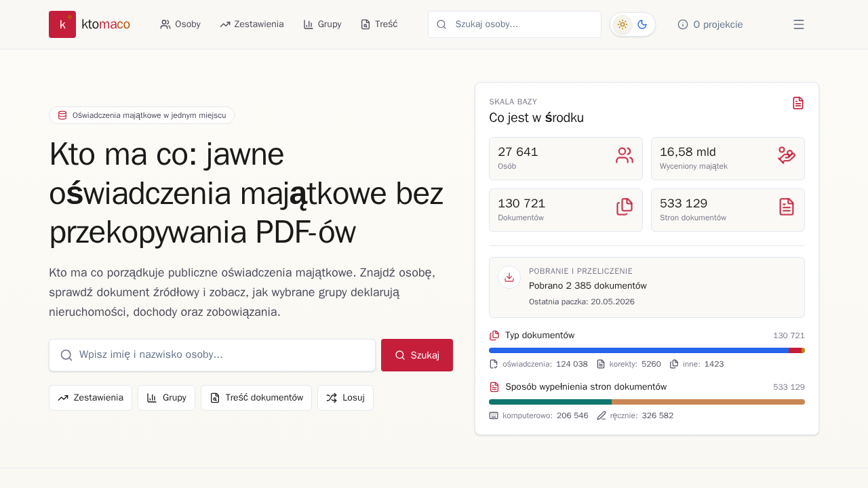Click the keyboard icon beside komputerowo
The image size is (868, 488).
point(494,415)
